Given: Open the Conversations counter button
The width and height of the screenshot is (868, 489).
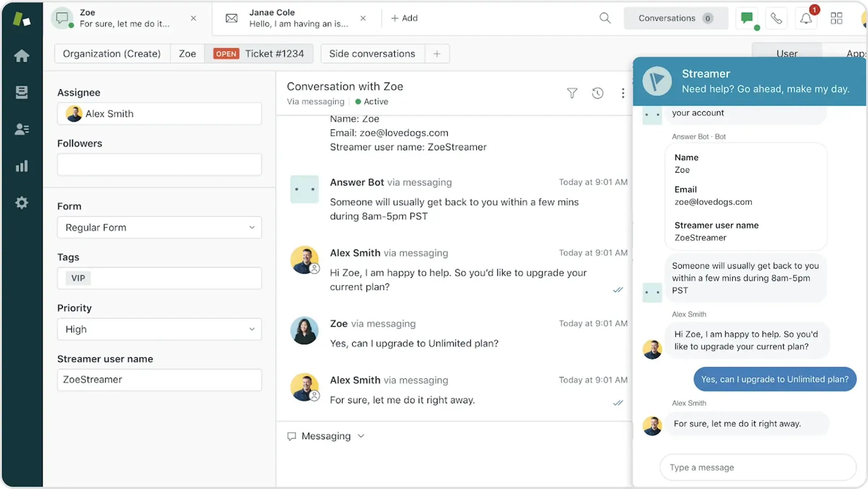Looking at the screenshot, I should (x=676, y=18).
